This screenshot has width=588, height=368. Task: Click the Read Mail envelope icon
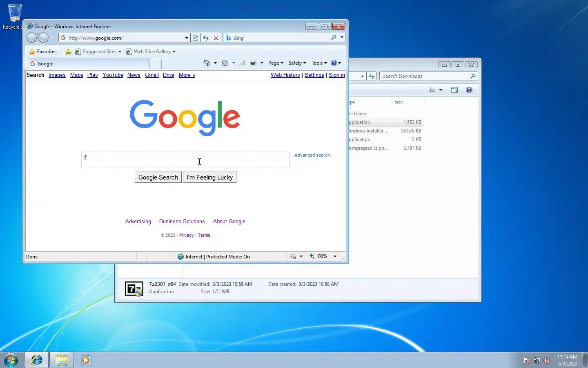[242, 63]
